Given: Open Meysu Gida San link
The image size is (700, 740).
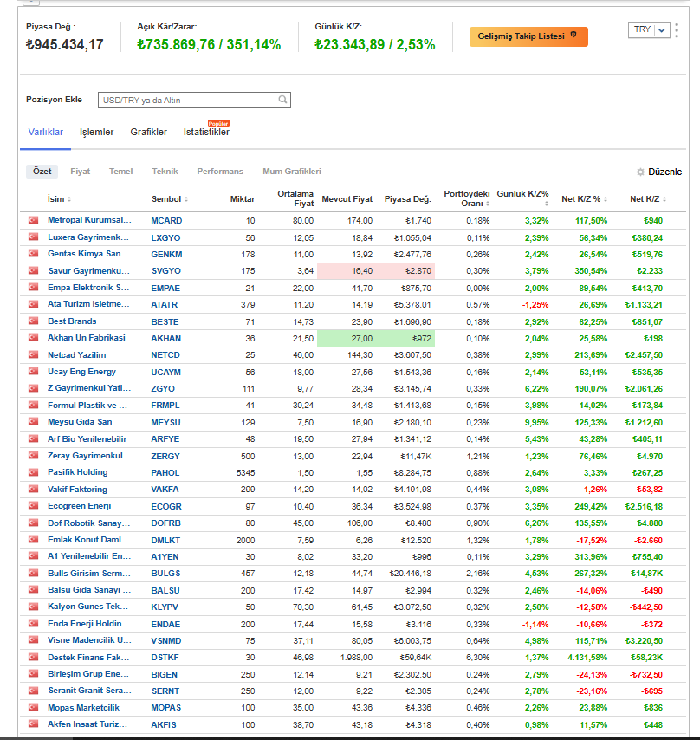Looking at the screenshot, I should (x=80, y=422).
